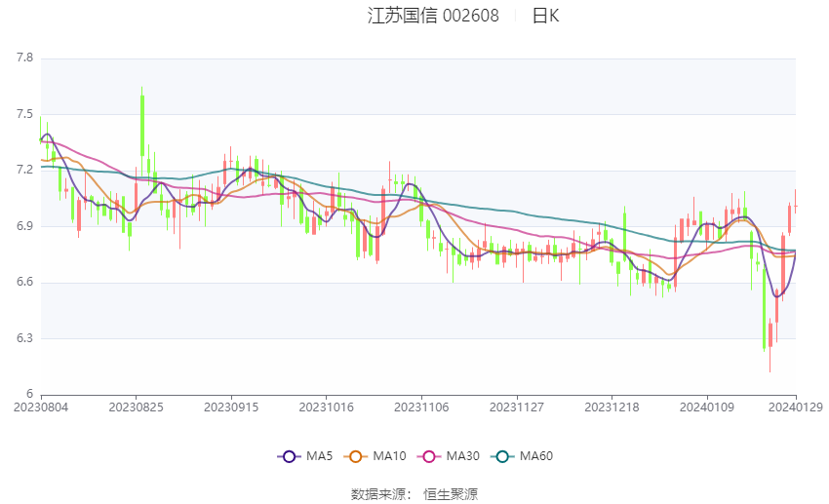The image size is (829, 504).
Task: Toggle the MA30 legend series
Action: point(449,456)
